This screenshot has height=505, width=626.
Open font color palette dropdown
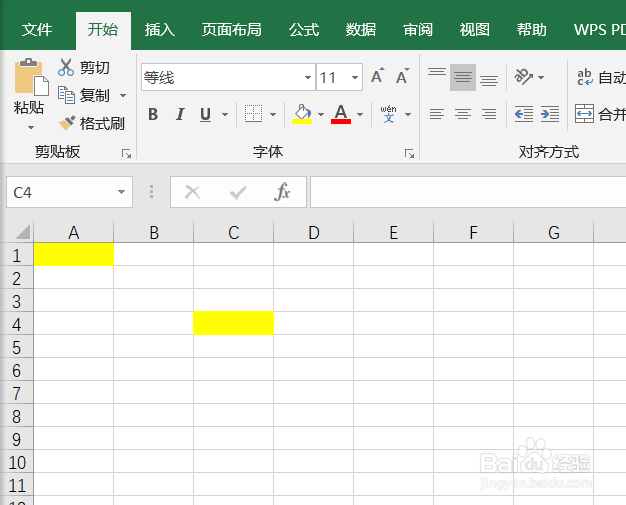pos(360,115)
